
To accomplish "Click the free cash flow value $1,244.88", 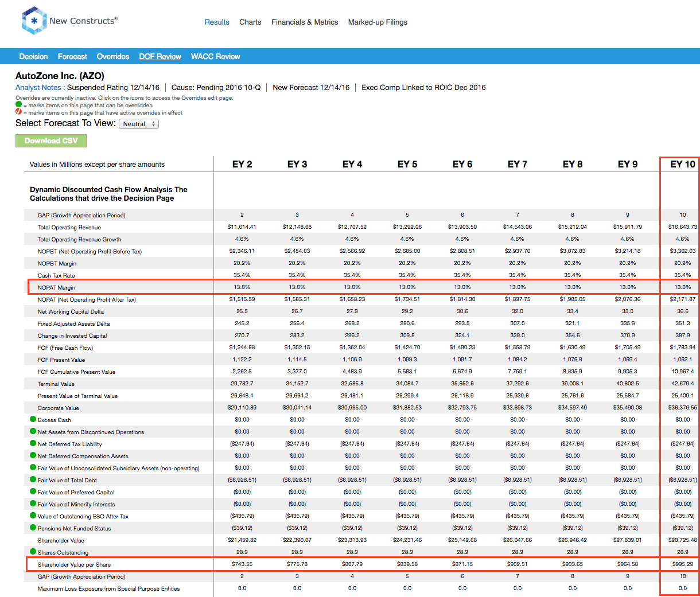I will 242,348.
